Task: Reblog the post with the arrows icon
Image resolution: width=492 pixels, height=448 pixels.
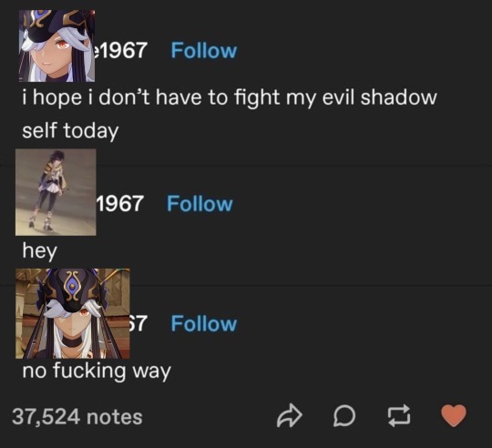Action: pyautogui.click(x=399, y=416)
